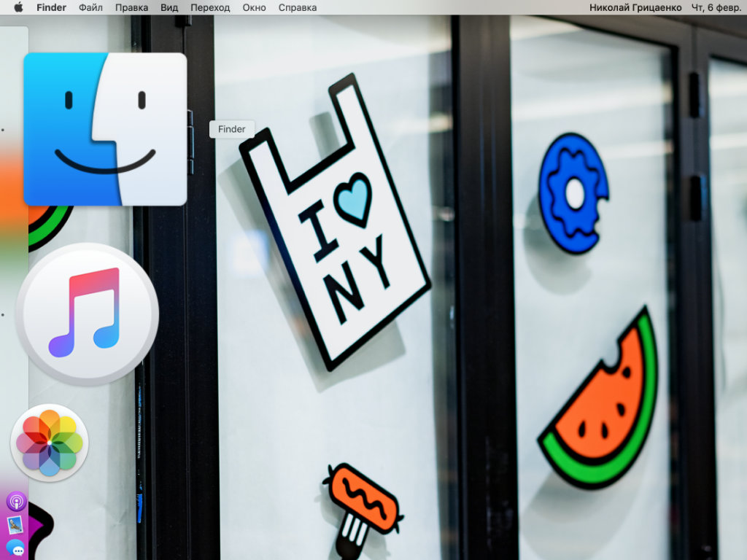Open the Окно menu
747x560 pixels.
254,7
